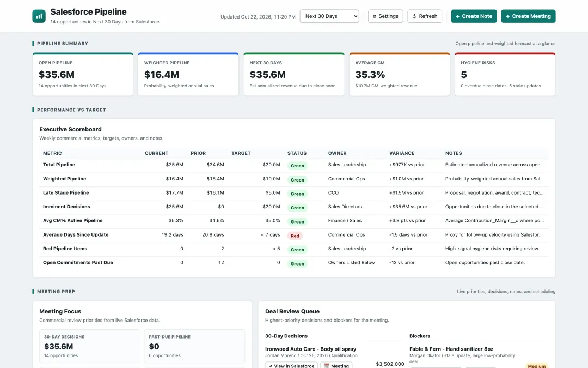Select the Next 30 Days summary card

coord(294,74)
